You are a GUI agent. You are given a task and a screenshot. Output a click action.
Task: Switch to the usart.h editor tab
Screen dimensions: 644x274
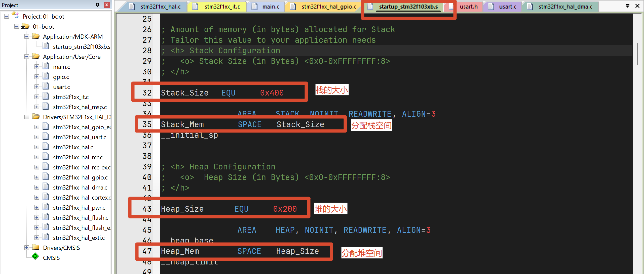point(469,7)
